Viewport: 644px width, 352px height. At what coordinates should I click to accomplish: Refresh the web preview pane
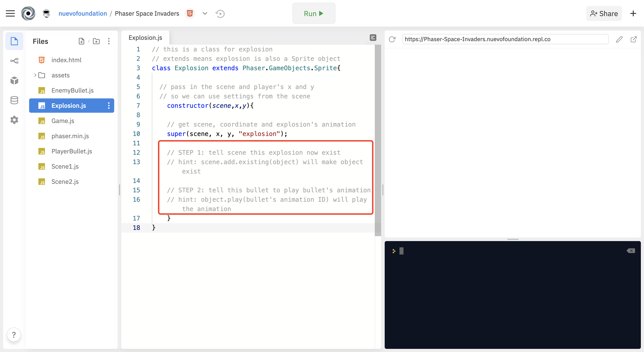[x=392, y=39]
